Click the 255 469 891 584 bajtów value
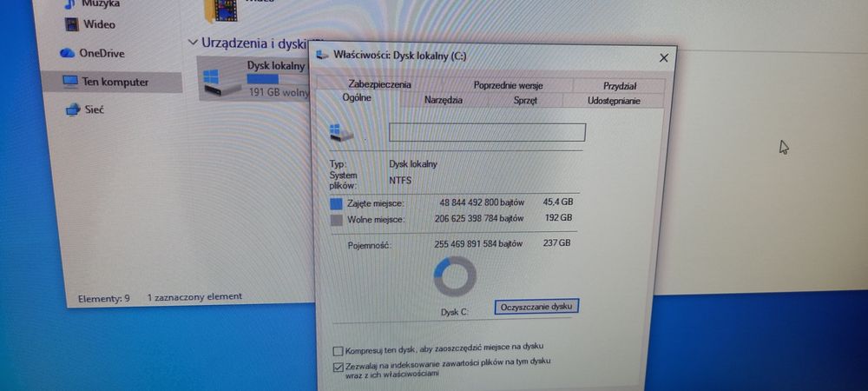Viewport: 868px width, 391px height. pyautogui.click(x=478, y=243)
